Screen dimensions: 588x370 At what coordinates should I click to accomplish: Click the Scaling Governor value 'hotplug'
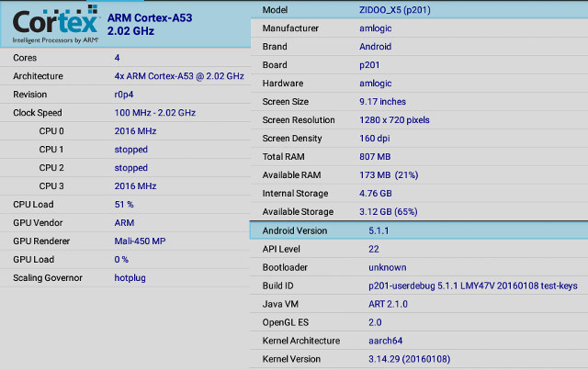130,278
